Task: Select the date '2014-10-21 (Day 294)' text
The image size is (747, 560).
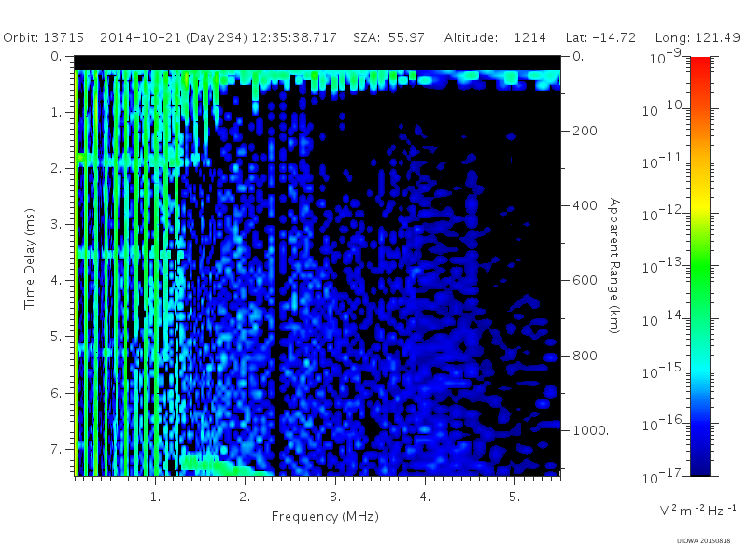Action: click(x=174, y=37)
